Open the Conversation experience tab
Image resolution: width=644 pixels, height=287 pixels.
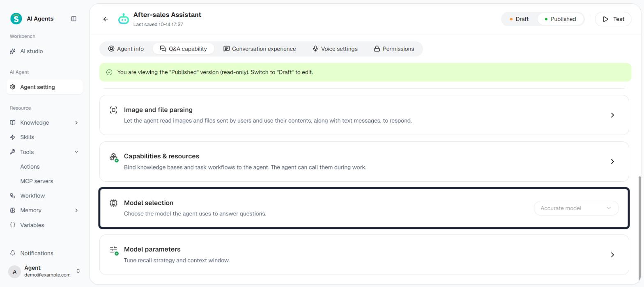(x=260, y=49)
